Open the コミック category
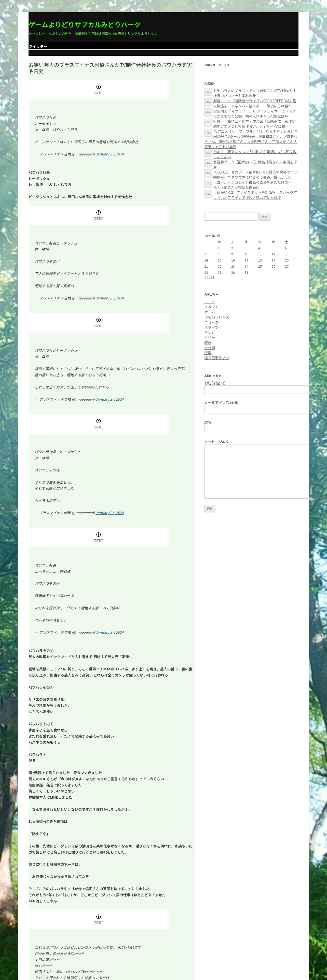327x980 pixels. (211, 322)
